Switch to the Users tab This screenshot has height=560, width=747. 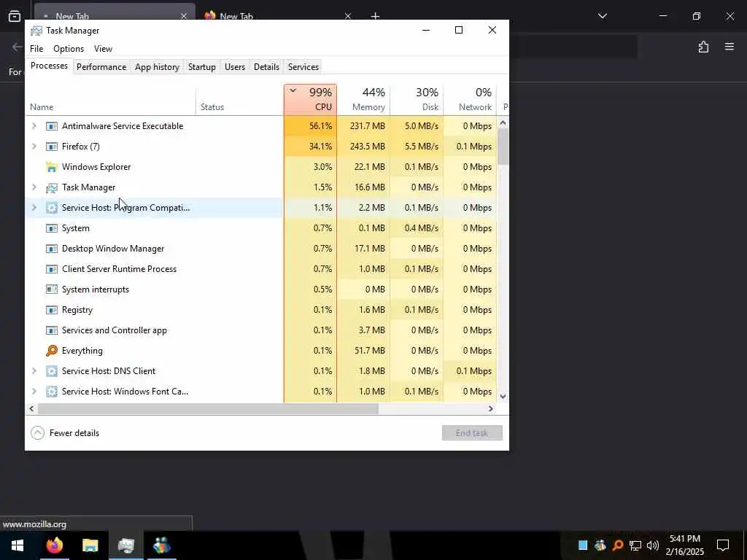[x=235, y=67]
